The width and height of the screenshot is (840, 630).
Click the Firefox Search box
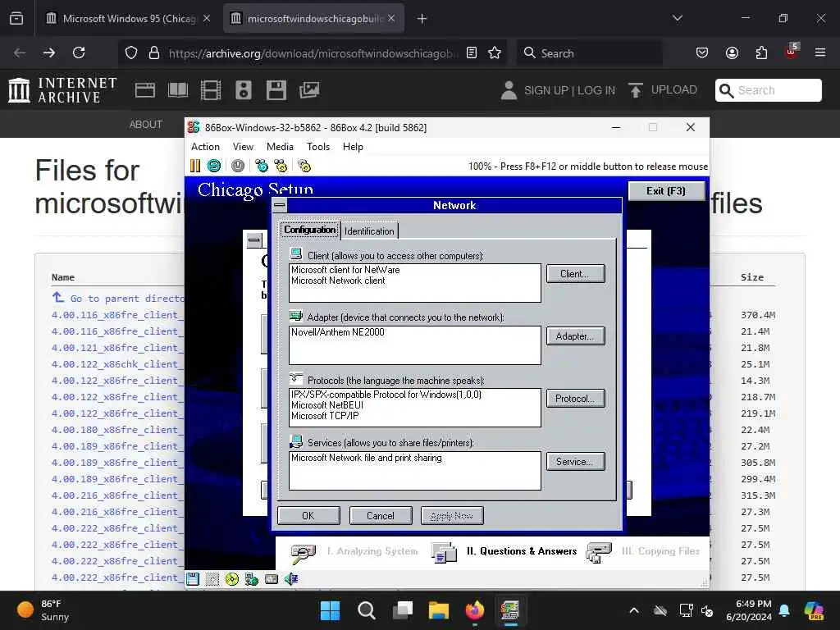589,53
